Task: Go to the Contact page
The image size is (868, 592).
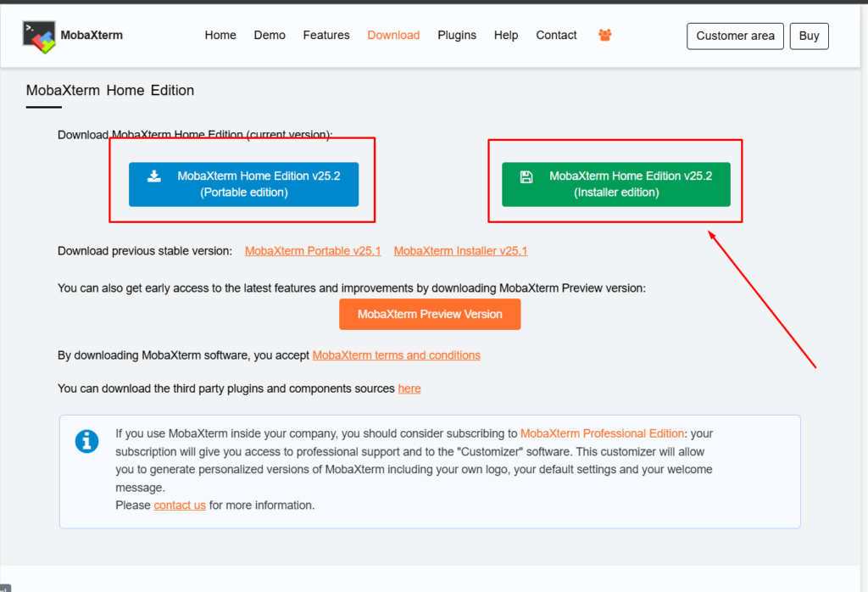Action: 556,36
